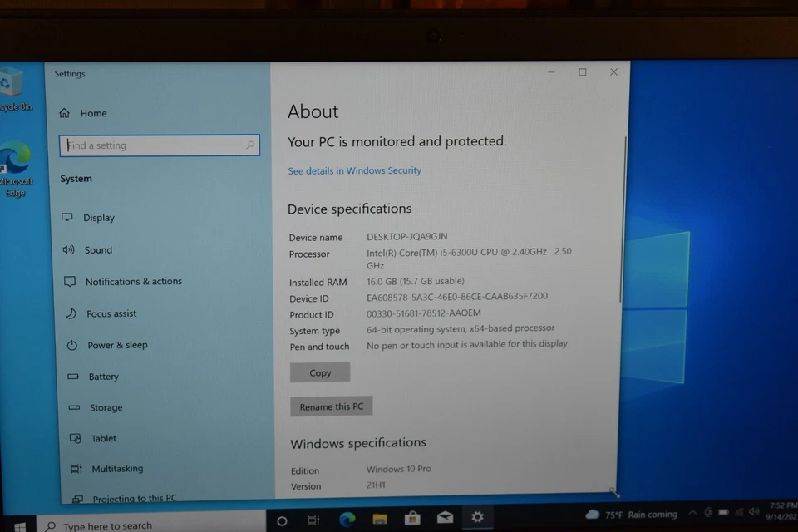Viewport: 798px width, 532px height.
Task: Open Storage settings
Action: (x=106, y=407)
